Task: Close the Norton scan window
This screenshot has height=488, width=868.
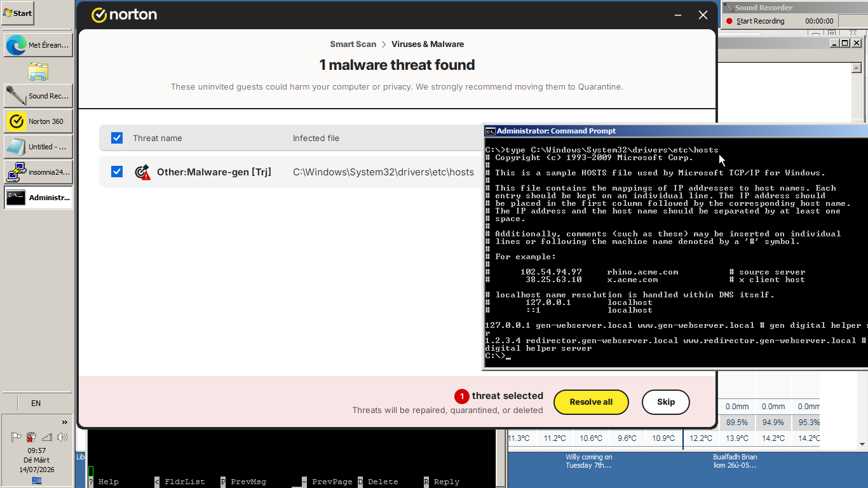Action: pos(703,15)
